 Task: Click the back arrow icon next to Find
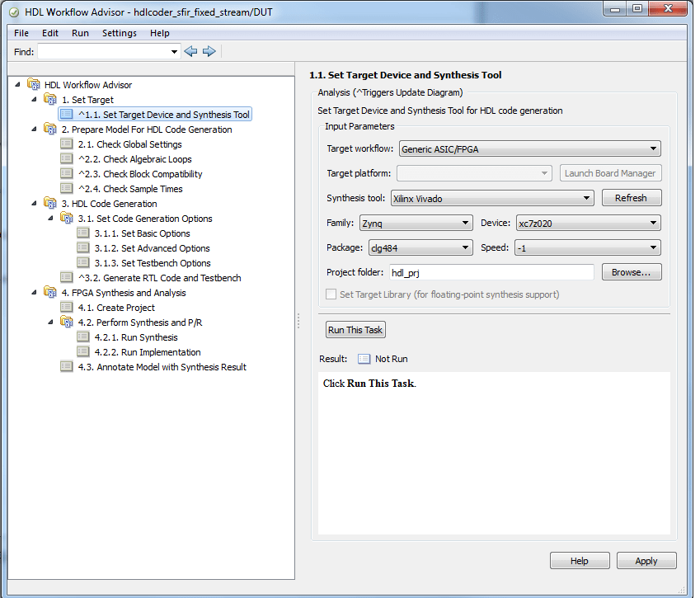coord(190,51)
